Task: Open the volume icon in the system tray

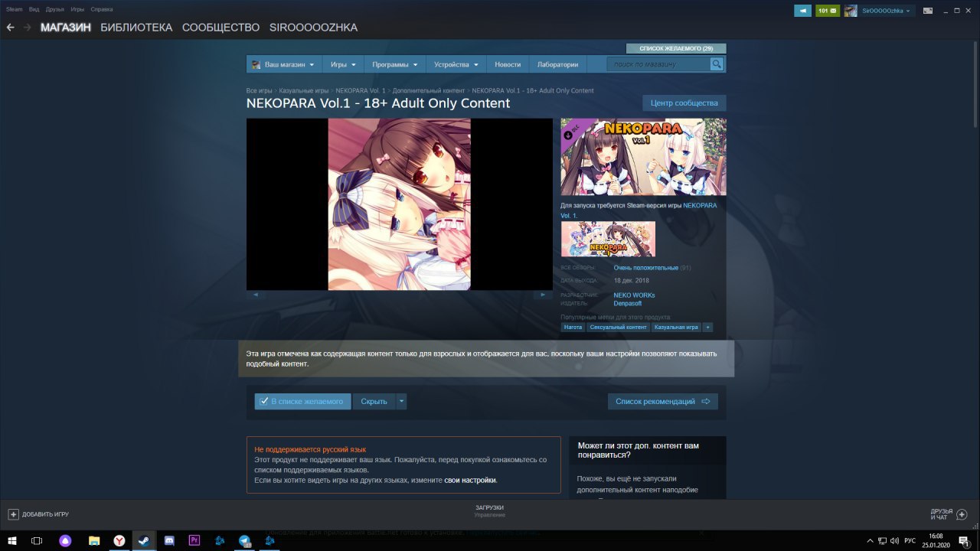Action: coord(895,540)
